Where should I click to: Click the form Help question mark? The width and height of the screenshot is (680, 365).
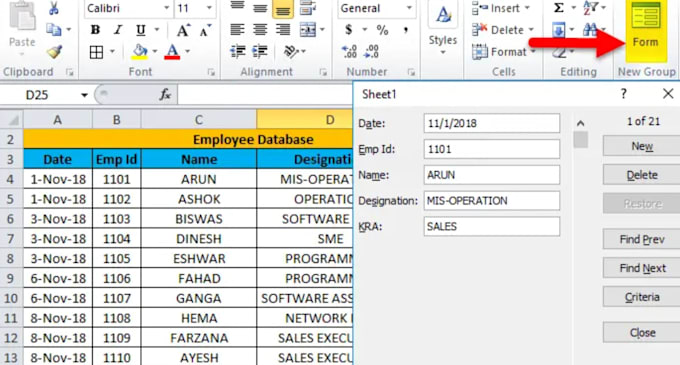point(623,94)
